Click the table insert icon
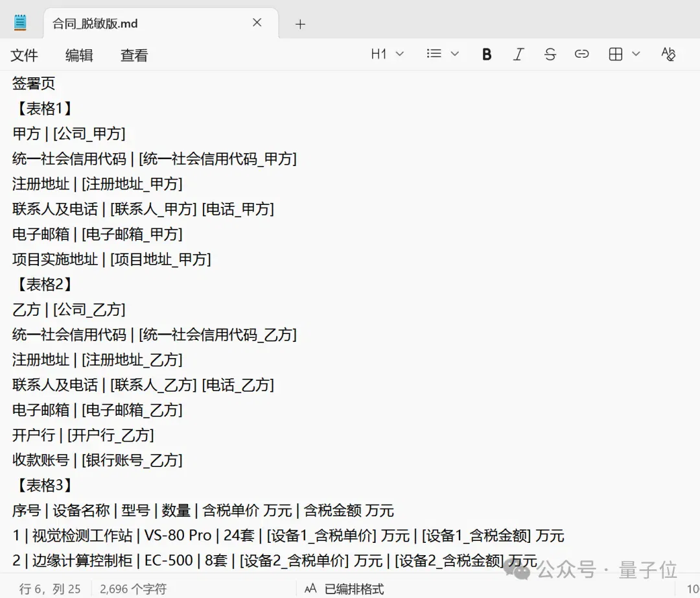 coord(616,54)
